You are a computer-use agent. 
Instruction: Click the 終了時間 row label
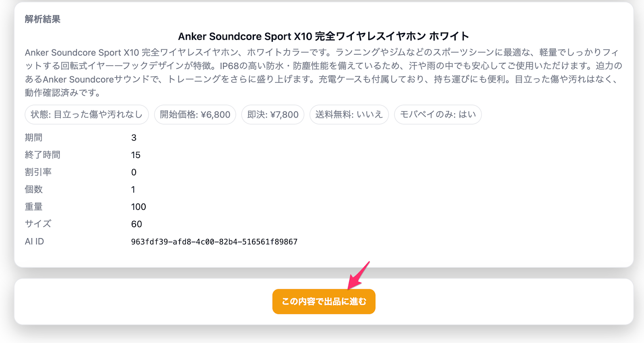42,155
